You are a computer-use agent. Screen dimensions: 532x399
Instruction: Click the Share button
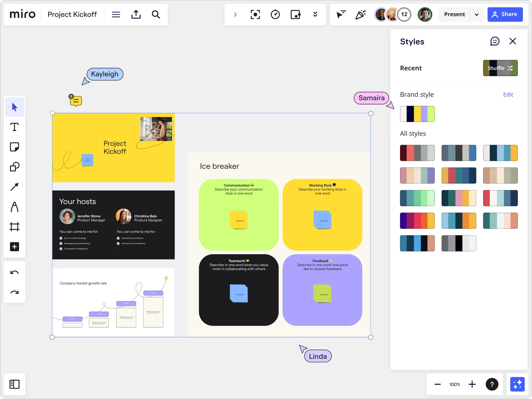pyautogui.click(x=505, y=14)
